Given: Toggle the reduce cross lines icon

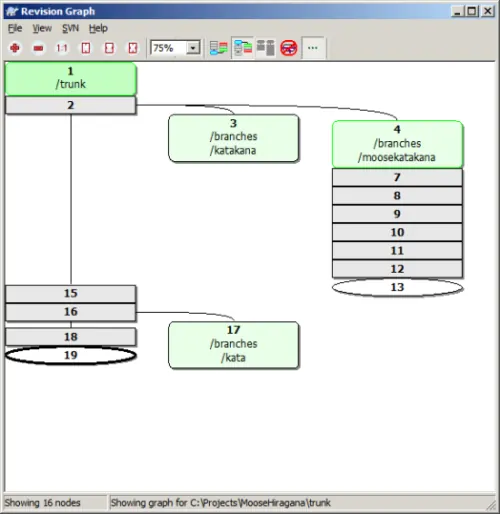Looking at the screenshot, I should point(289,48).
